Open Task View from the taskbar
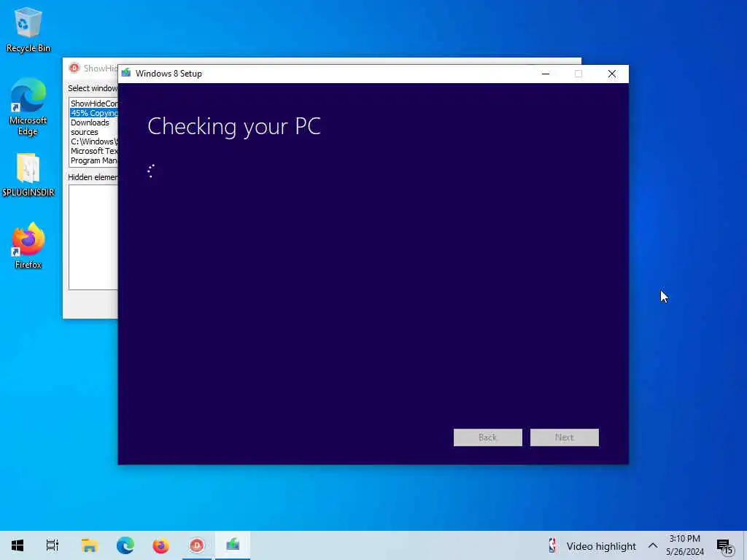The width and height of the screenshot is (747, 560). click(x=53, y=545)
